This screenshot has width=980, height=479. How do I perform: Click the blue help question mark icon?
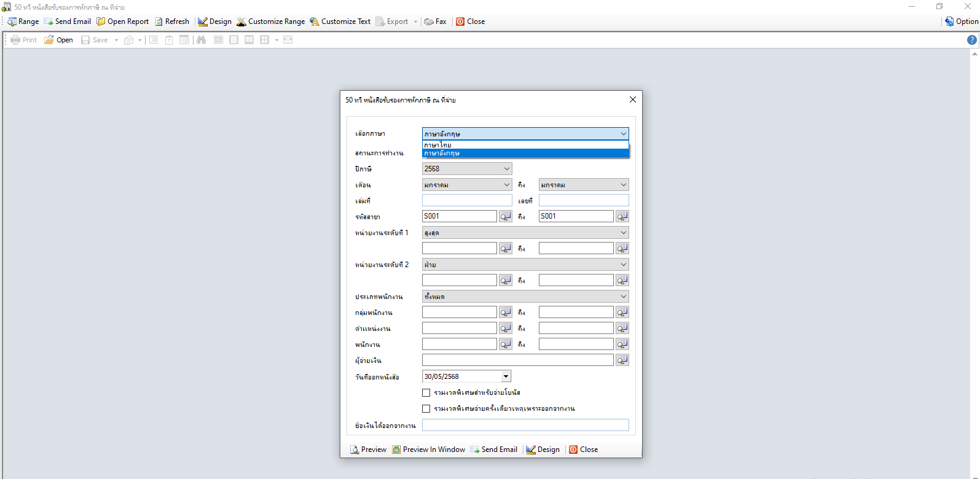click(971, 40)
